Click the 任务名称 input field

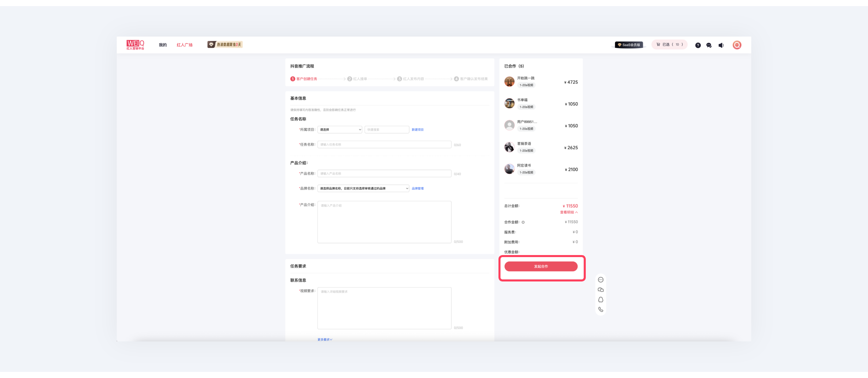click(384, 144)
